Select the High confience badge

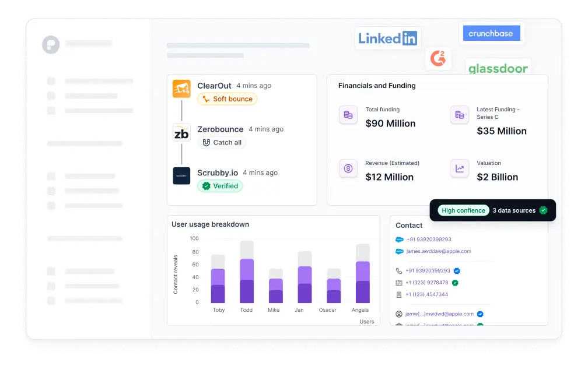click(x=463, y=210)
